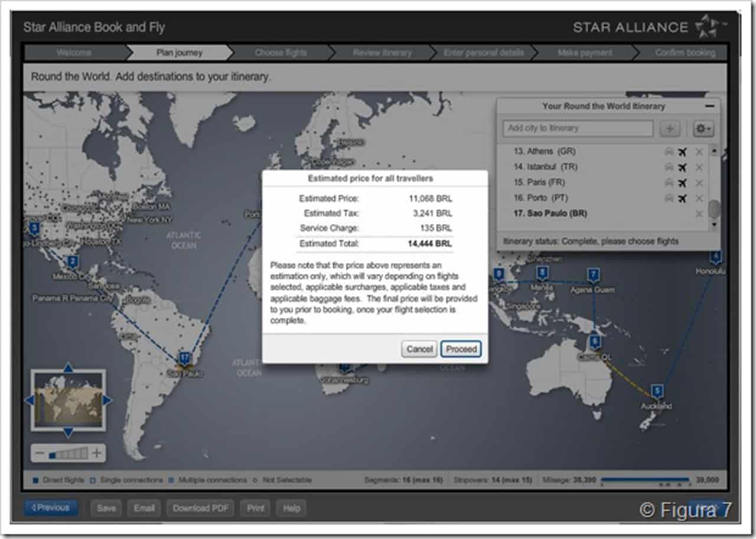The width and height of the screenshot is (756, 539).
Task: Pan the map down with the arrow
Action: click(68, 433)
